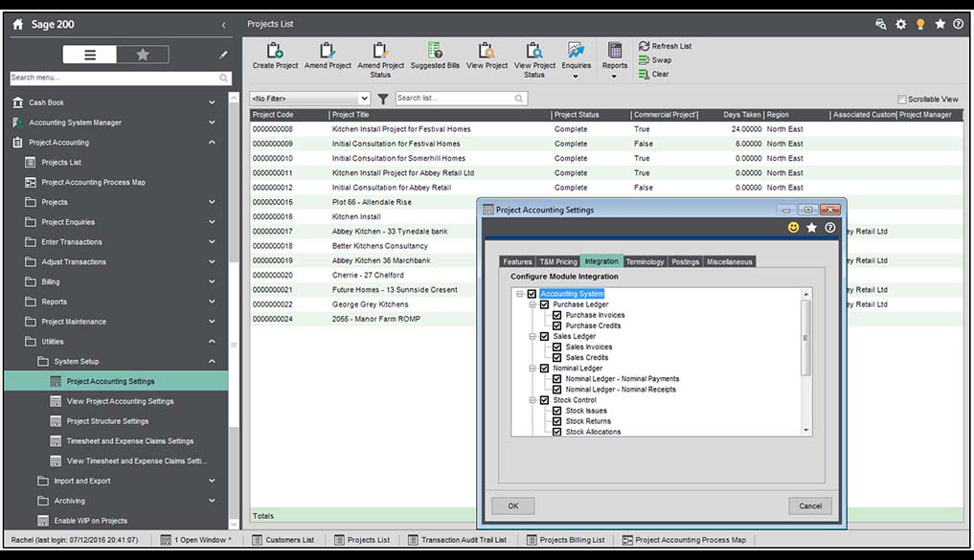Viewport: 974px width, 560px height.
Task: Open Suggested Bills from the toolbar
Action: tap(435, 56)
